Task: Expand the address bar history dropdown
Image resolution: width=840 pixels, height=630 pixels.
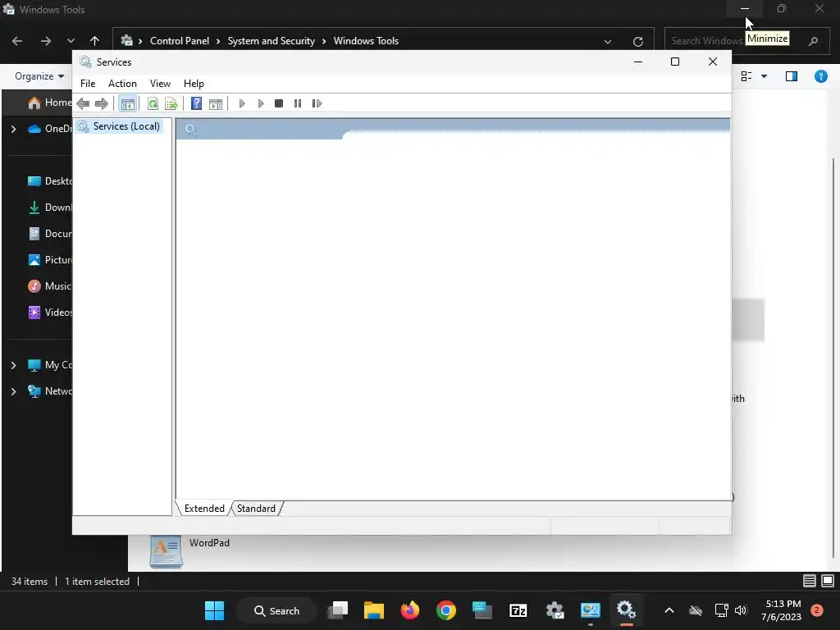Action: tap(608, 41)
